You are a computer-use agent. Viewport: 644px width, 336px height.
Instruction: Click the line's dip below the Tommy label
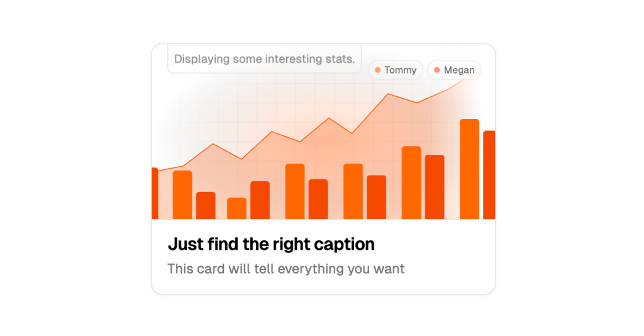point(416,103)
